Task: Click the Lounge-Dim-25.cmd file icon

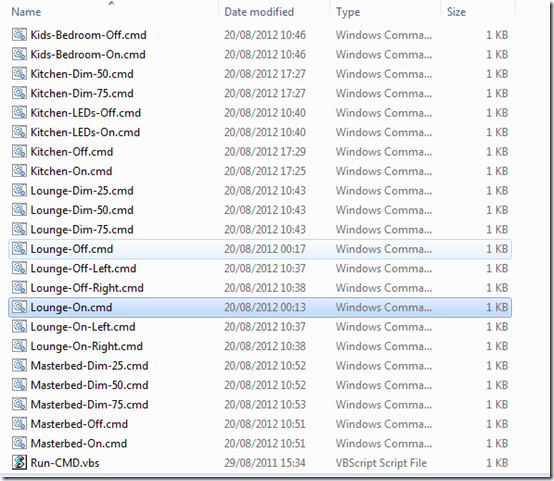Action: 19,190
